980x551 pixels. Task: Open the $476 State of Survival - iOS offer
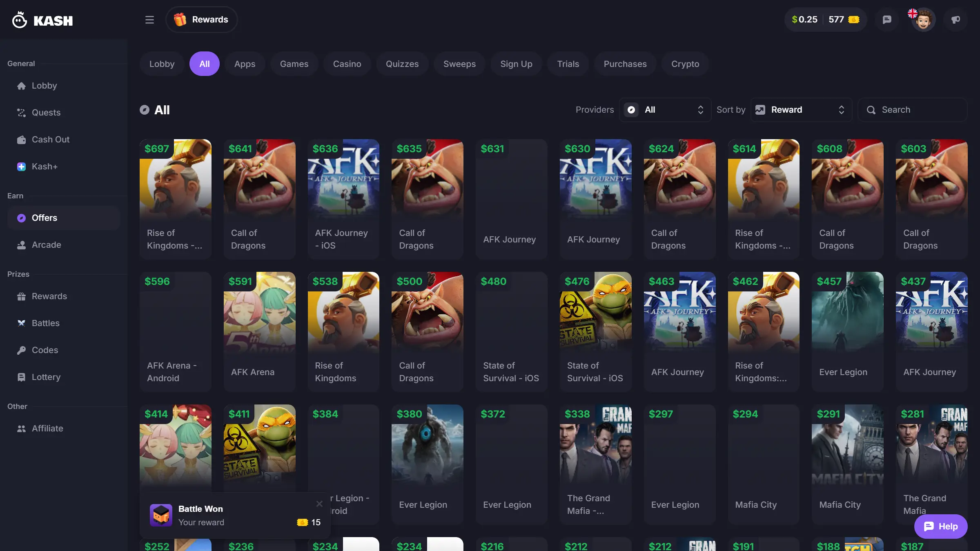point(596,332)
